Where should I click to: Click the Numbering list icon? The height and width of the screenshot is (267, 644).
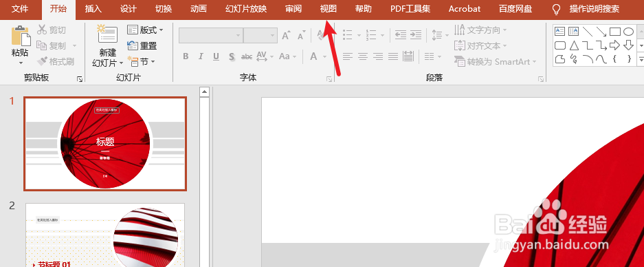coord(371,34)
